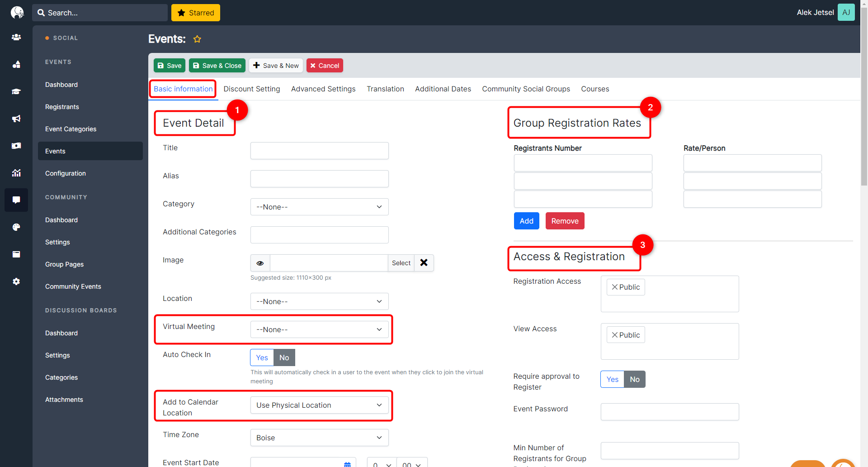Image resolution: width=868 pixels, height=467 pixels.
Task: Add a group registration rate row
Action: click(x=526, y=221)
